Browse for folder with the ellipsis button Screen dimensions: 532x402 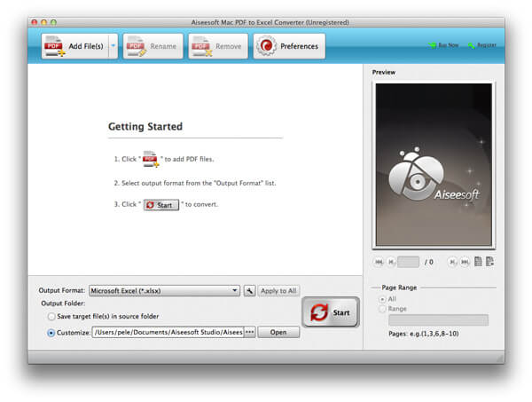[x=250, y=333]
